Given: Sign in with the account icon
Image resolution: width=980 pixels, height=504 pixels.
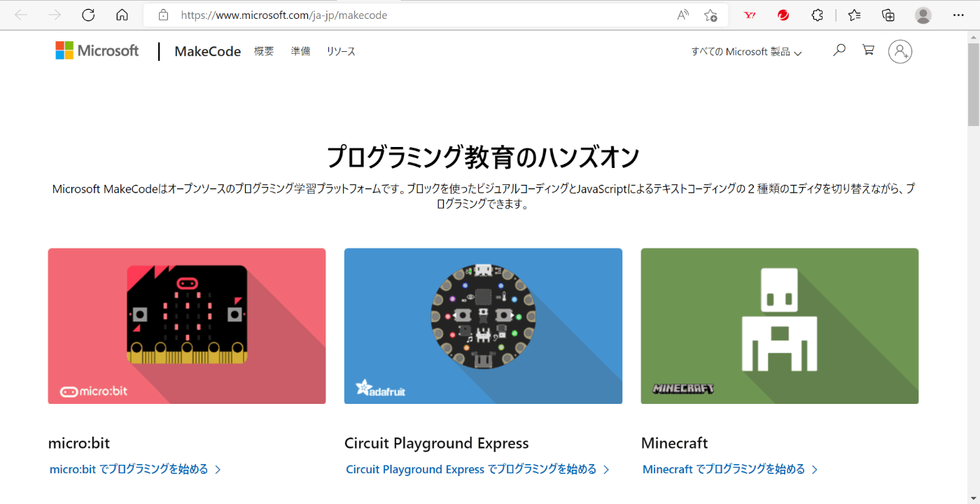Looking at the screenshot, I should [x=900, y=51].
